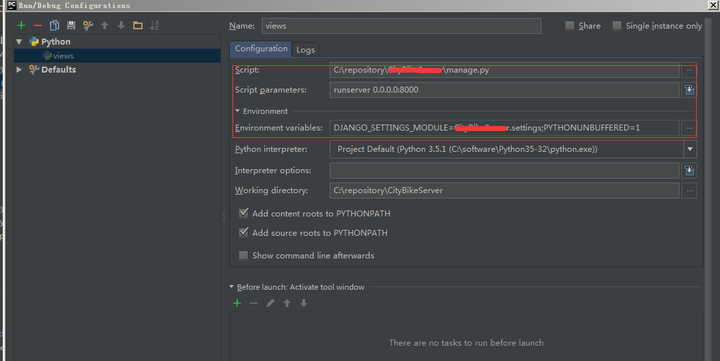Image resolution: width=720 pixels, height=361 pixels.
Task: Enable the Share checkbox
Action: [x=570, y=26]
